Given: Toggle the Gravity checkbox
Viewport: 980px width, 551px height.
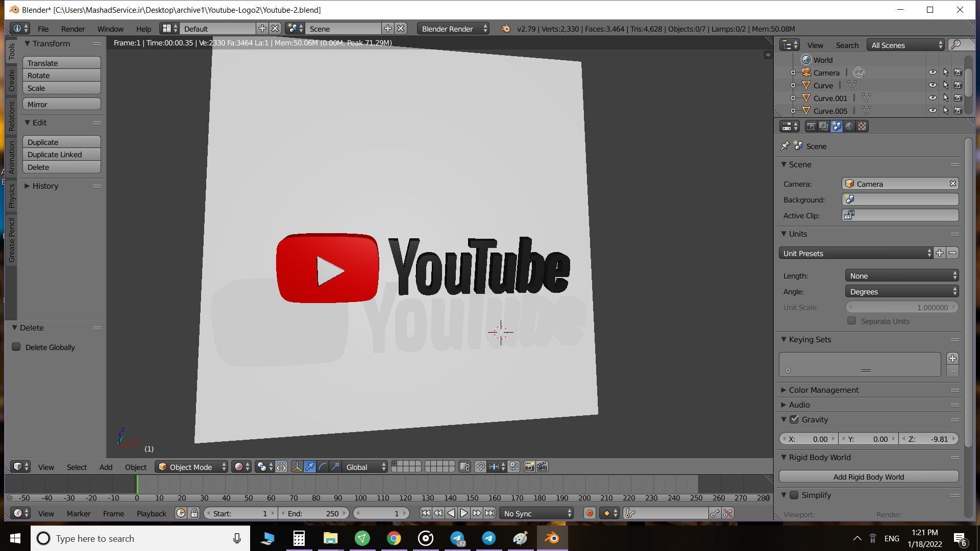Looking at the screenshot, I should pyautogui.click(x=794, y=419).
